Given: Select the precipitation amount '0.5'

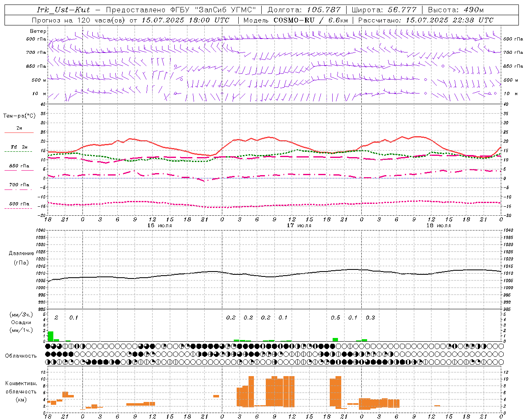Looking at the screenshot, I should (x=336, y=318).
